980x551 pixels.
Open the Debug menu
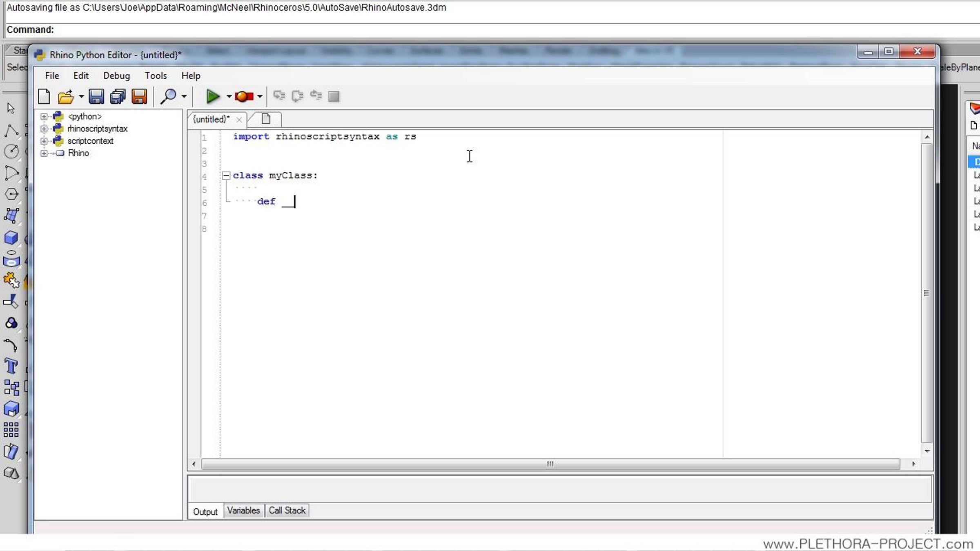(116, 76)
